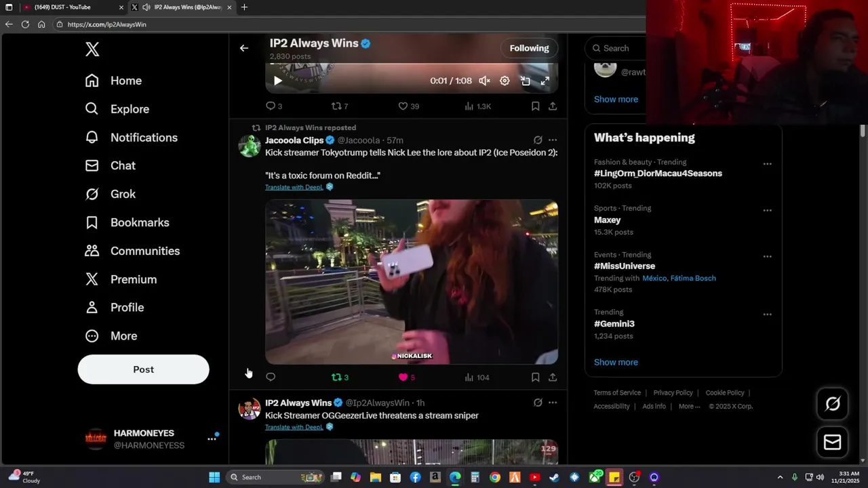868x488 pixels.
Task: Open more options on Jacoola Clips post
Action: (x=553, y=140)
